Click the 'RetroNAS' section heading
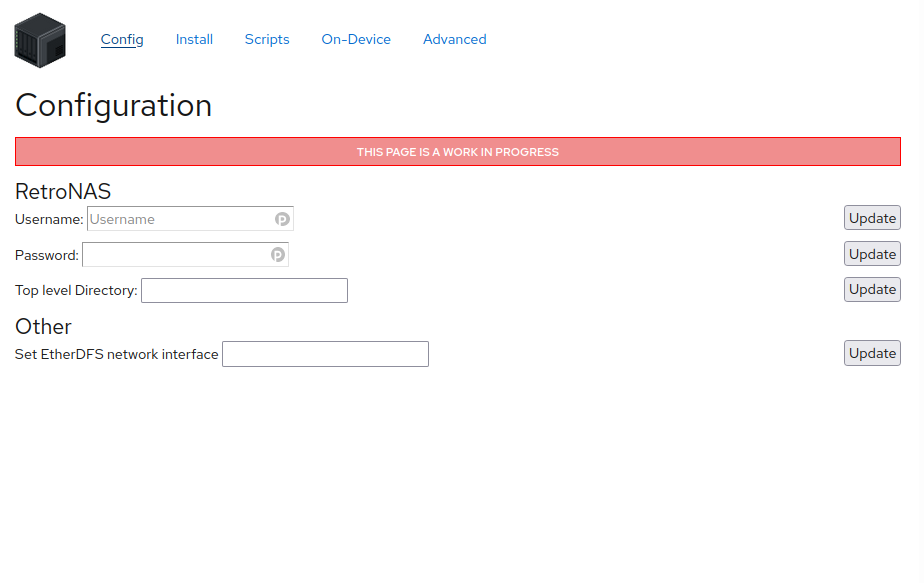 [63, 192]
